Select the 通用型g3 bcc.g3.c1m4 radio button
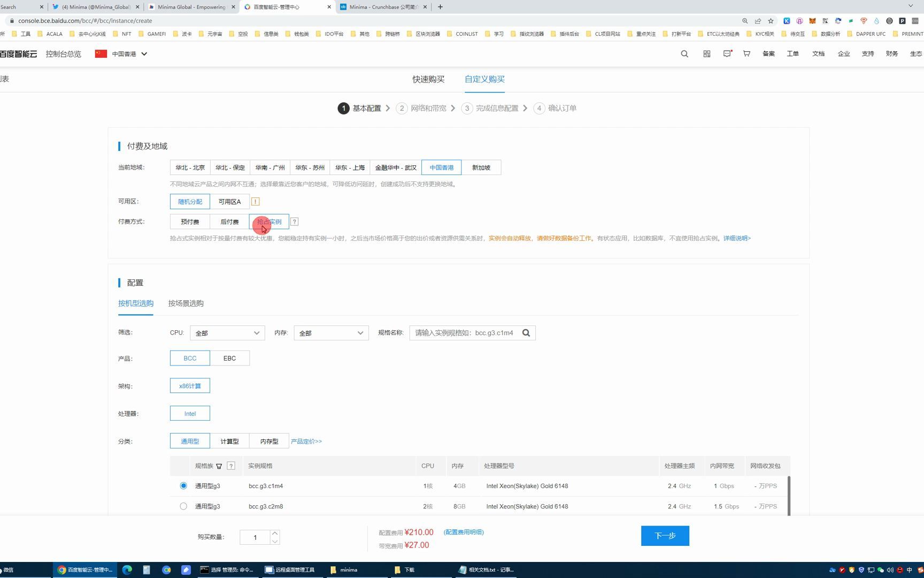 pyautogui.click(x=183, y=486)
